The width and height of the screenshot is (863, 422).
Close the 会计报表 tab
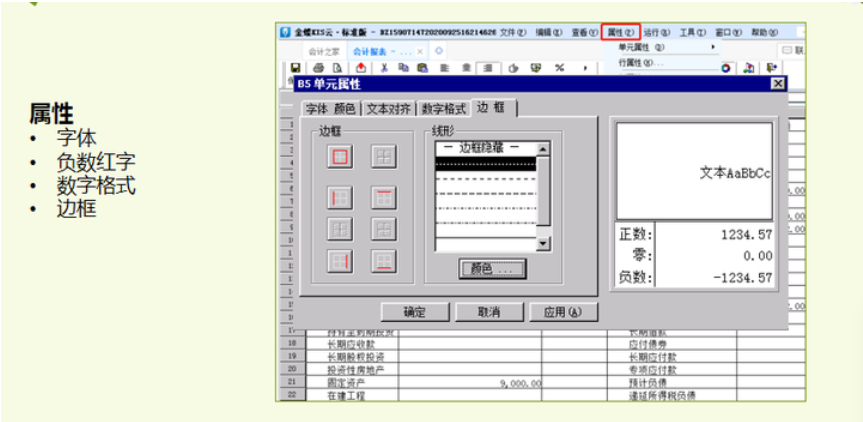point(419,51)
